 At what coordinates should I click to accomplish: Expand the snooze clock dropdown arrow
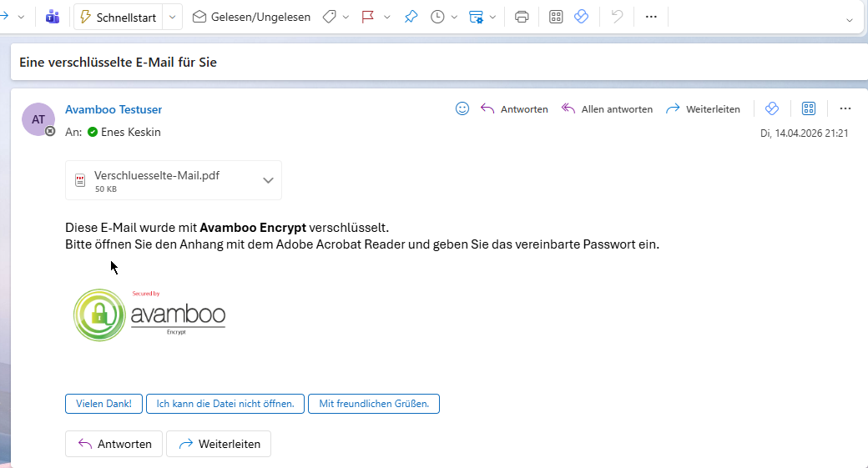tap(455, 18)
